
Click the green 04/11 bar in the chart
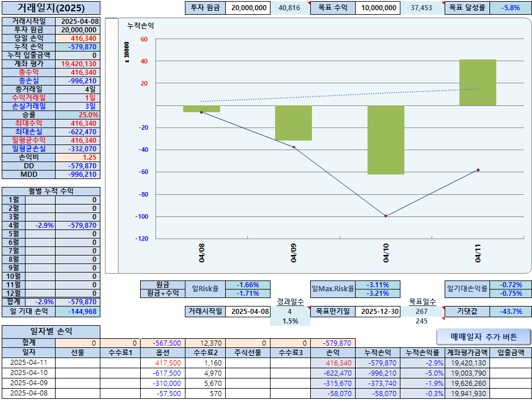tap(478, 82)
